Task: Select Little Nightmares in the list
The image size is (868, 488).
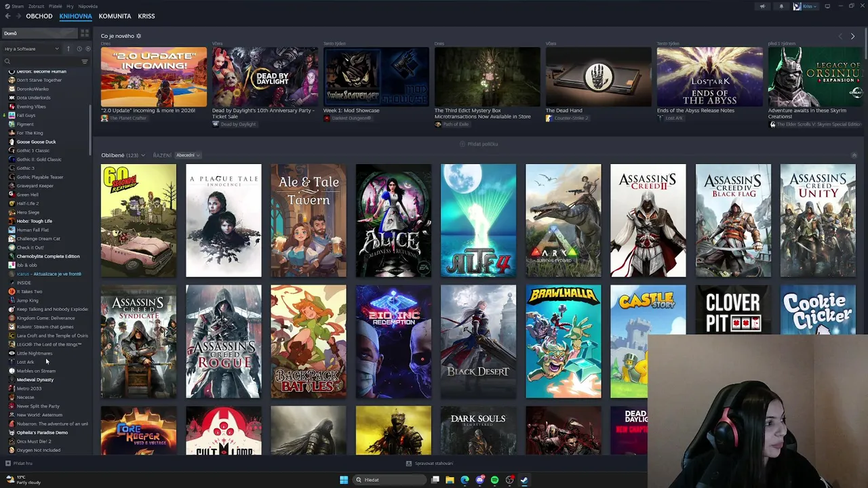Action: [x=34, y=353]
